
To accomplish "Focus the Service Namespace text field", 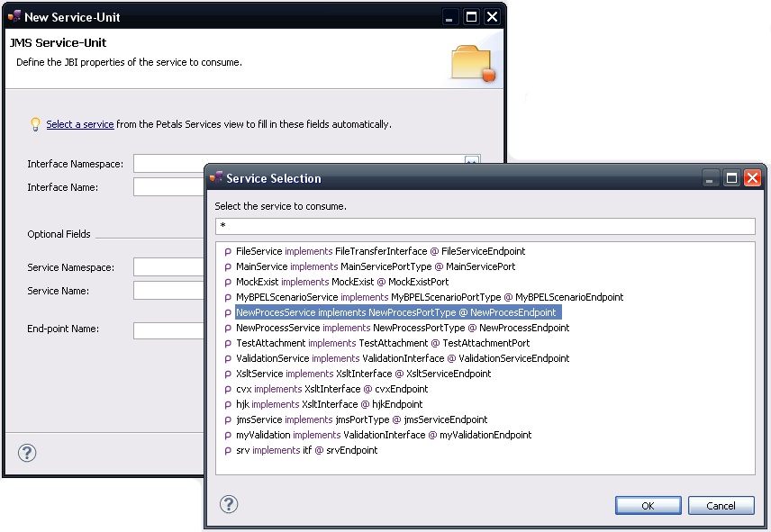I will tap(169, 267).
